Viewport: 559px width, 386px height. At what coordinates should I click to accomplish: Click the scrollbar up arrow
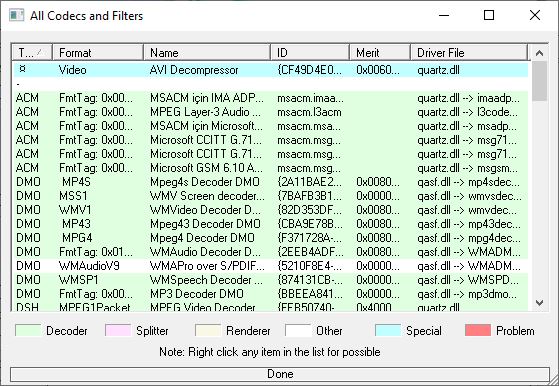pyautogui.click(x=539, y=53)
